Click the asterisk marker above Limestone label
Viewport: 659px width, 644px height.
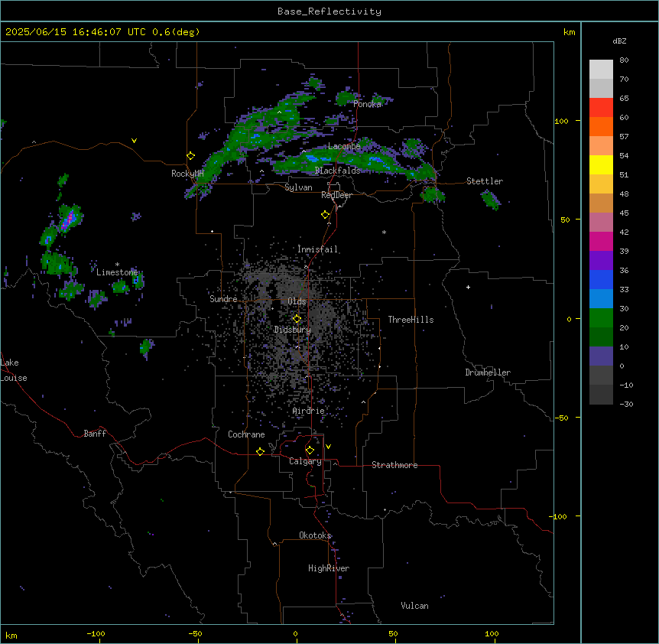click(x=117, y=265)
